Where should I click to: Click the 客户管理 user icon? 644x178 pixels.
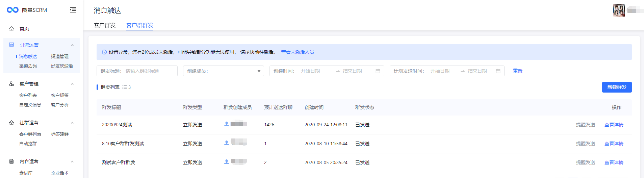[11, 84]
